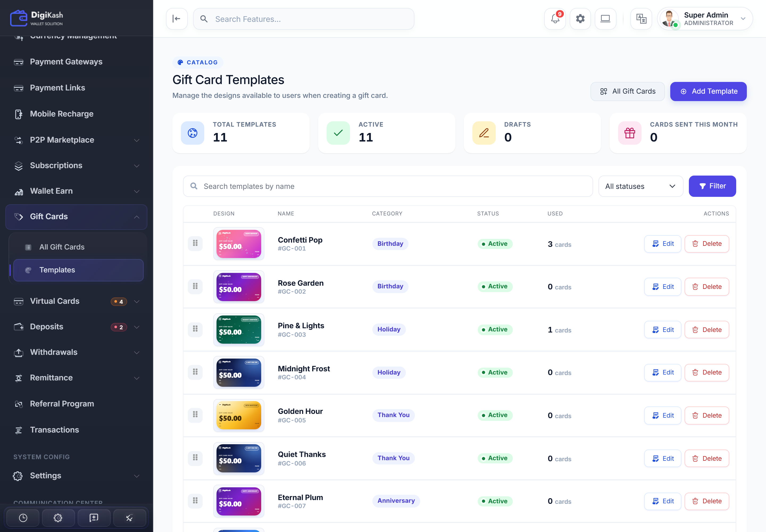Edit the Confetti Pop template
Screen dimensions: 766x532
(x=662, y=244)
